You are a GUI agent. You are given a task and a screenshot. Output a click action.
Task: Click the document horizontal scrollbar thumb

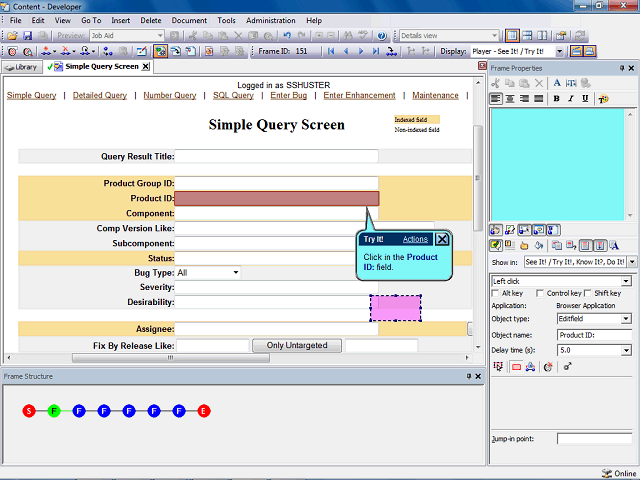(x=171, y=358)
